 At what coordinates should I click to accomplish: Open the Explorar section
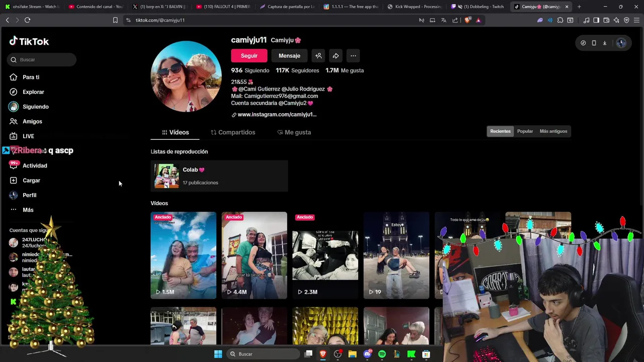27,92
